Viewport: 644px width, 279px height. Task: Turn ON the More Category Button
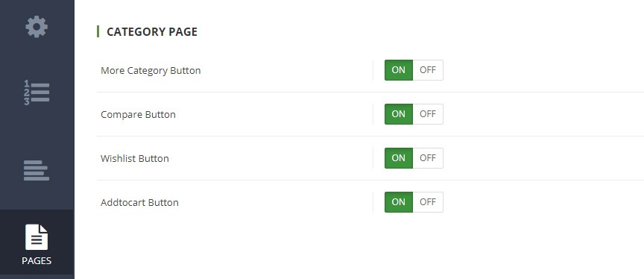(x=398, y=70)
